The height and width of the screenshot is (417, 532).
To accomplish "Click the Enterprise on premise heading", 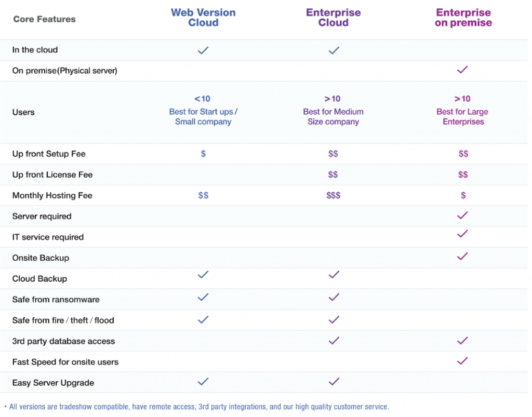I will tap(463, 18).
